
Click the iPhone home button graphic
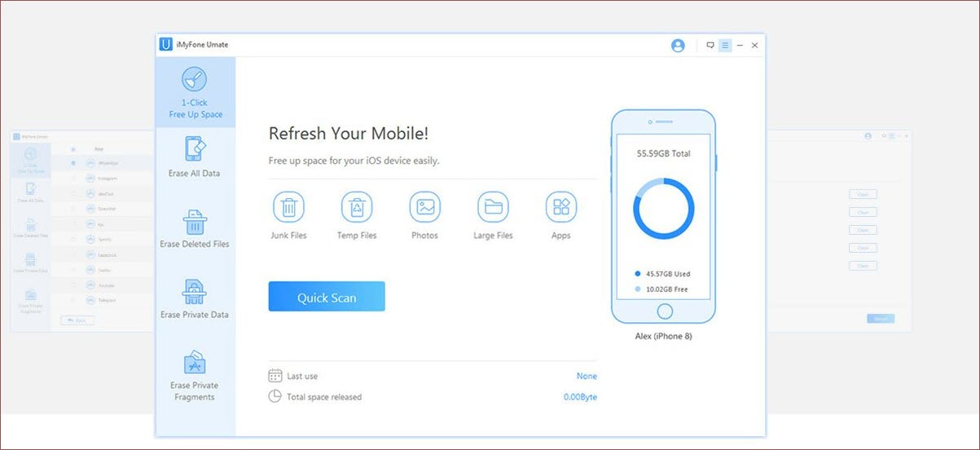click(x=665, y=311)
